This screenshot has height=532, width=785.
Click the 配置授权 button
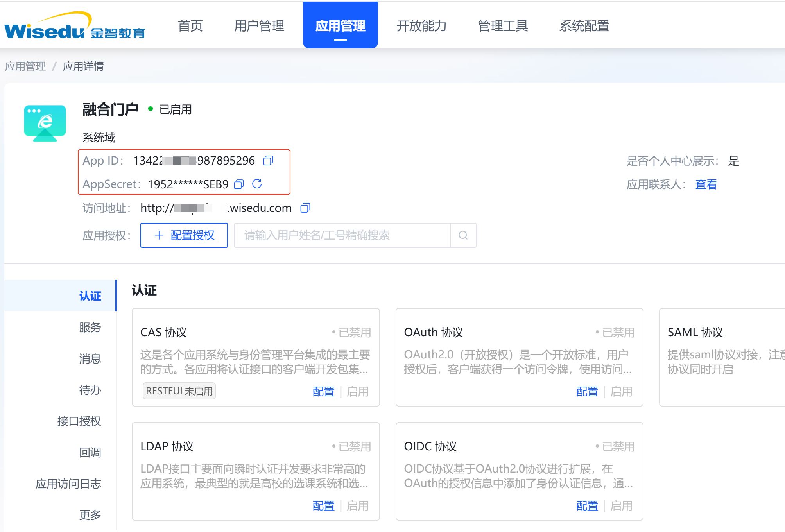pos(184,235)
